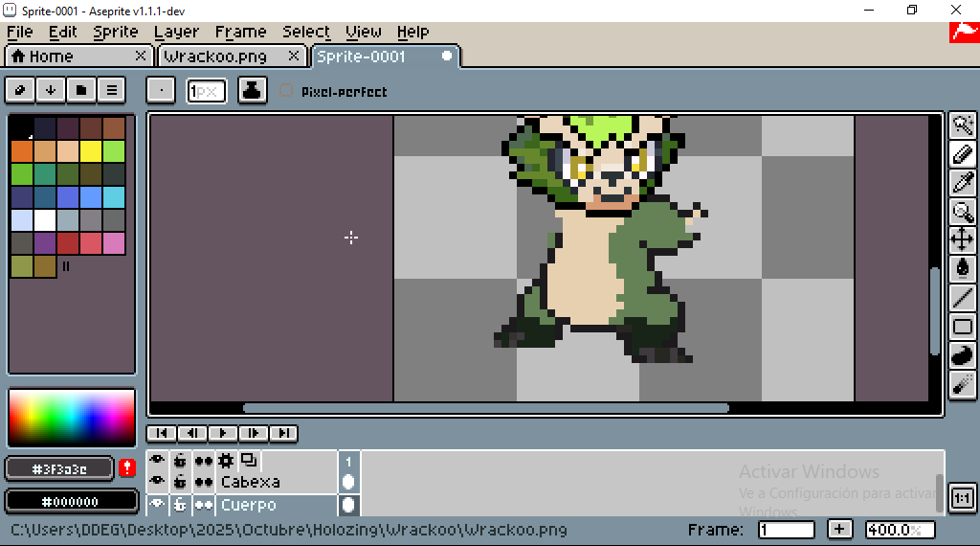Viewport: 980px width, 546px height.
Task: Select the Cabexa layer name
Action: point(251,482)
